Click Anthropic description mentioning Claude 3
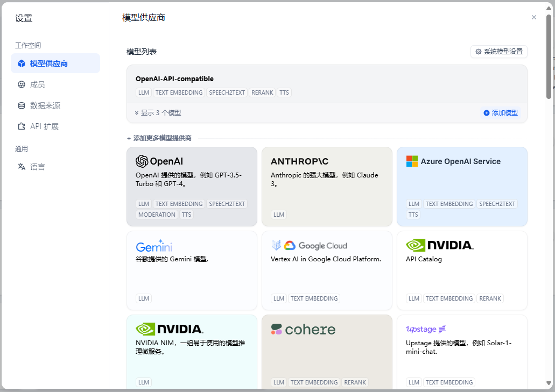 324,179
